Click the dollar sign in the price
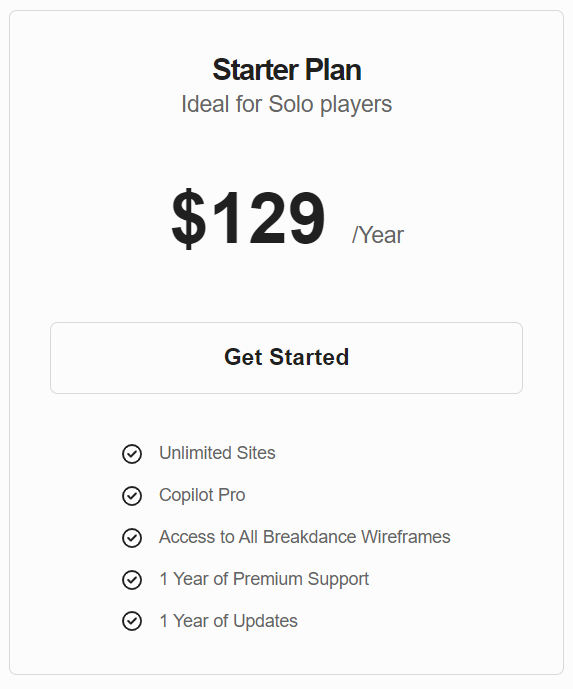The height and width of the screenshot is (689, 573). [x=189, y=218]
